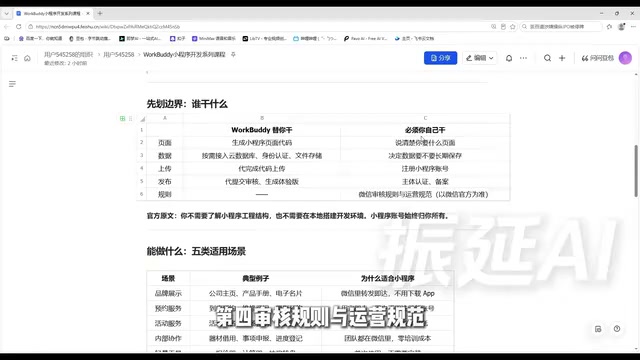Open the notifications bell icon
The width and height of the screenshot is (640, 360).
(x=509, y=58)
